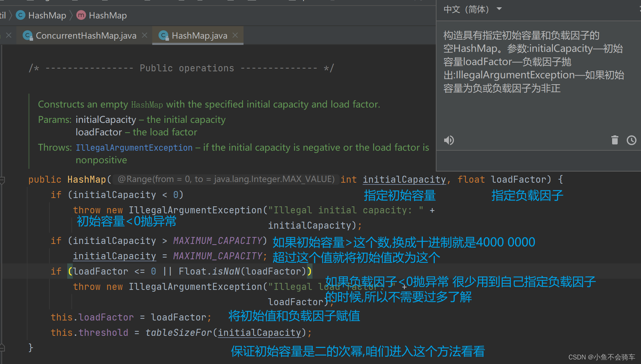Open target language dropdown 中文（简体）
This screenshot has width=641, height=364.
coord(472,9)
